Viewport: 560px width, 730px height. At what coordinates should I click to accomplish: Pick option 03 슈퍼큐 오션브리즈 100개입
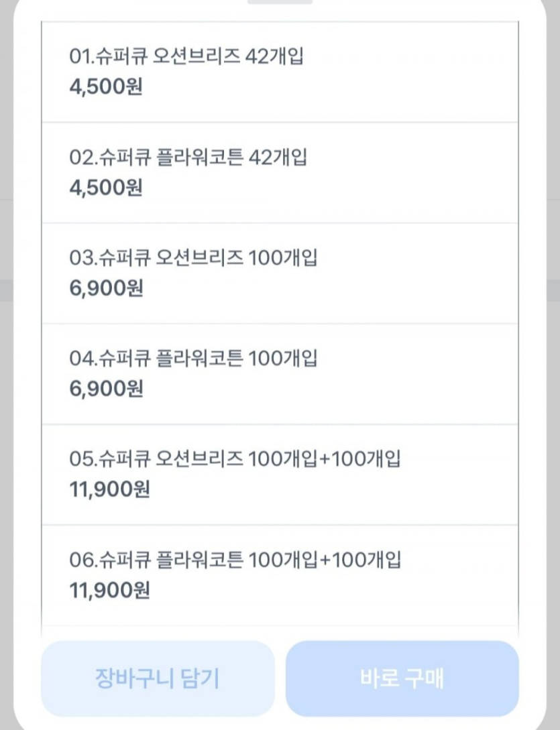[x=193, y=258]
